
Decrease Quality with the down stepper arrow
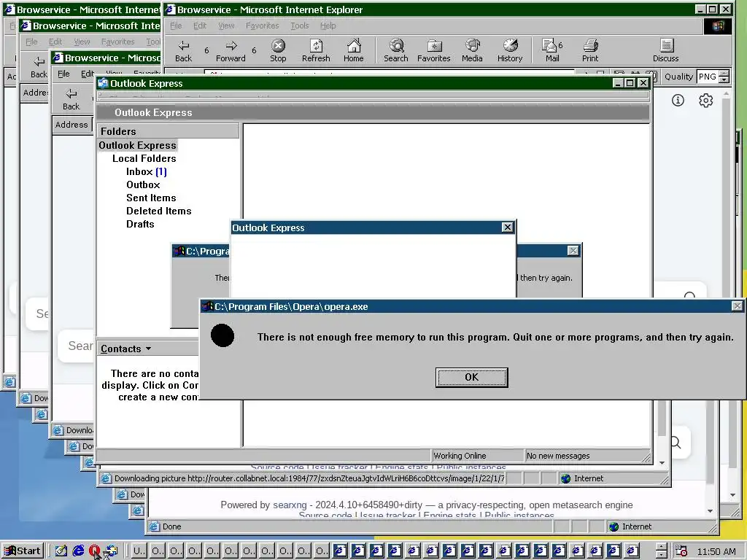724,80
